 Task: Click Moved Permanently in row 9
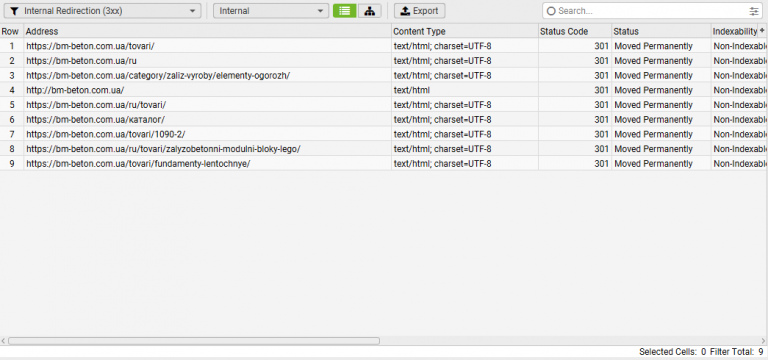tap(653, 164)
